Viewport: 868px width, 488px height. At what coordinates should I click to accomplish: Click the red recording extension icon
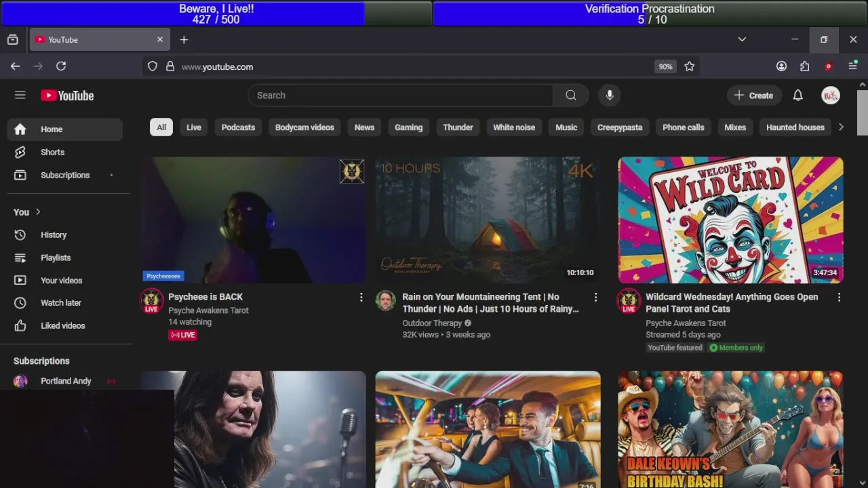[828, 66]
